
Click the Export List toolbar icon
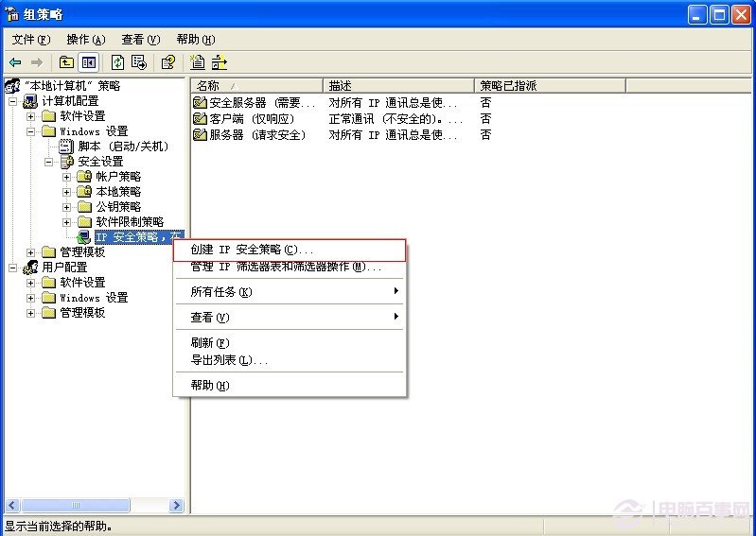[139, 62]
